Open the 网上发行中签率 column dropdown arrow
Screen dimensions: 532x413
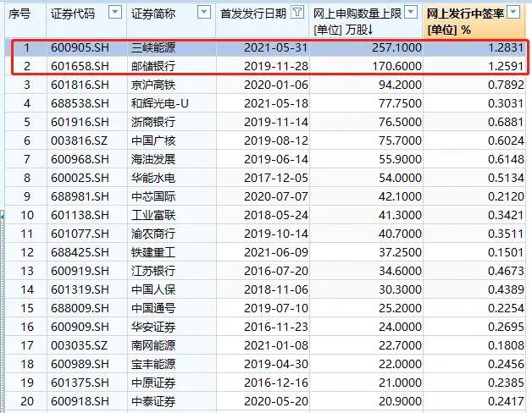pyautogui.click(x=520, y=12)
